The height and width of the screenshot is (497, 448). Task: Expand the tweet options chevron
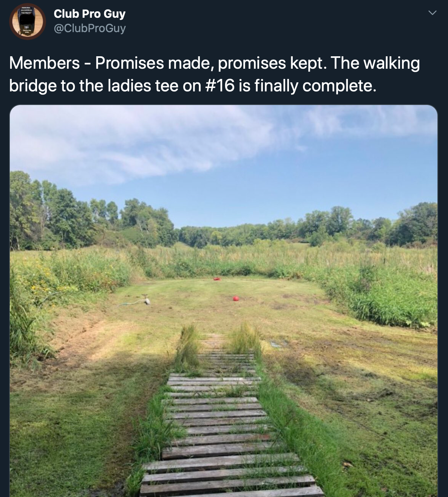(x=433, y=13)
